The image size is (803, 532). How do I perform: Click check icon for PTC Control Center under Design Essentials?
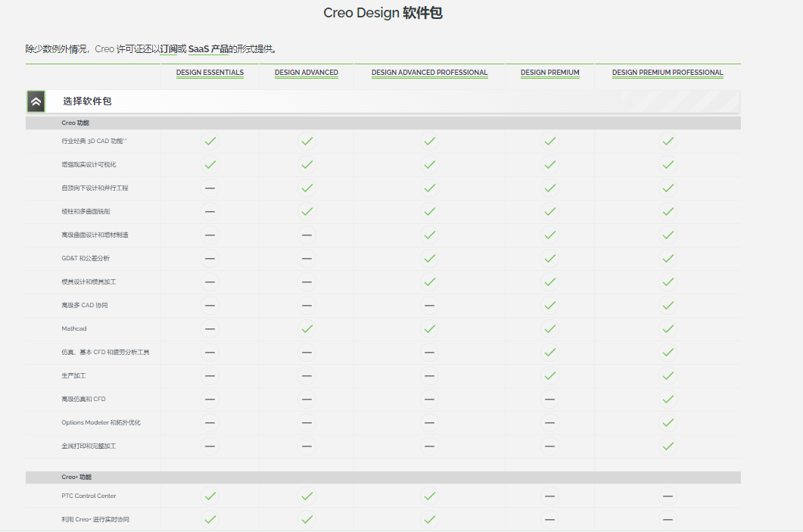(210, 496)
